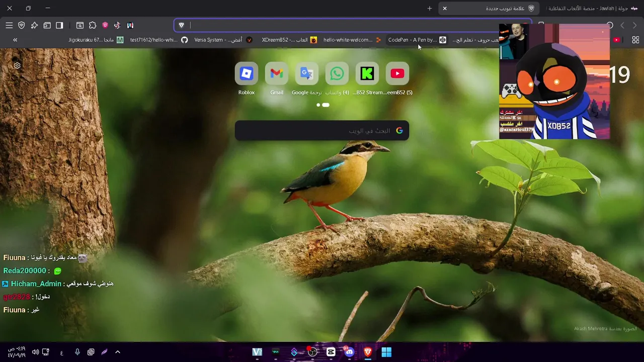Click the Google search box on page
The image size is (644, 362).
[322, 131]
